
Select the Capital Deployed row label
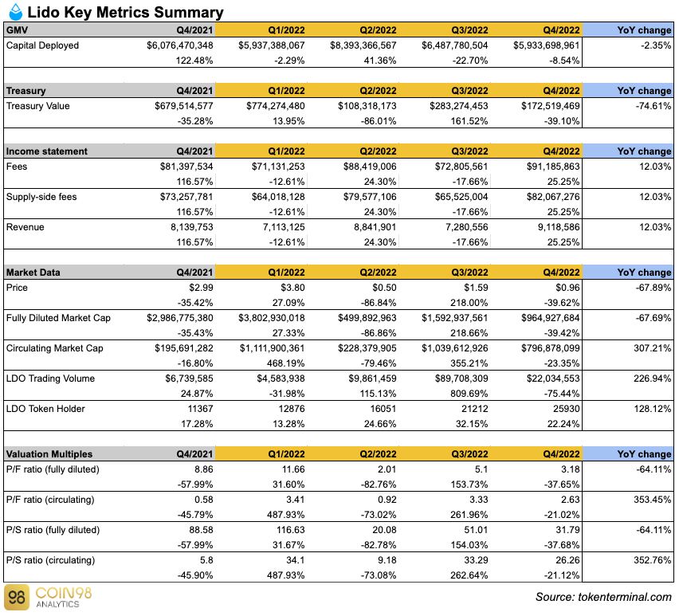click(x=42, y=45)
